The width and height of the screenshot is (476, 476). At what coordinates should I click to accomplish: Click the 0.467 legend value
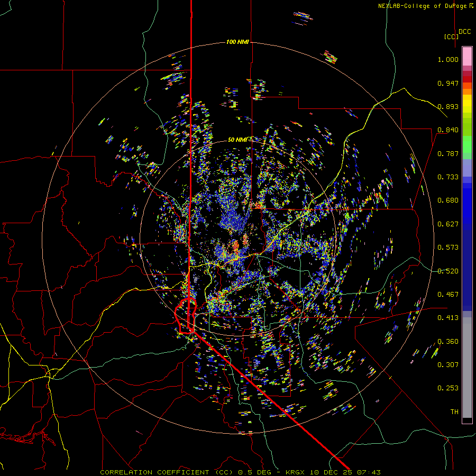click(448, 295)
